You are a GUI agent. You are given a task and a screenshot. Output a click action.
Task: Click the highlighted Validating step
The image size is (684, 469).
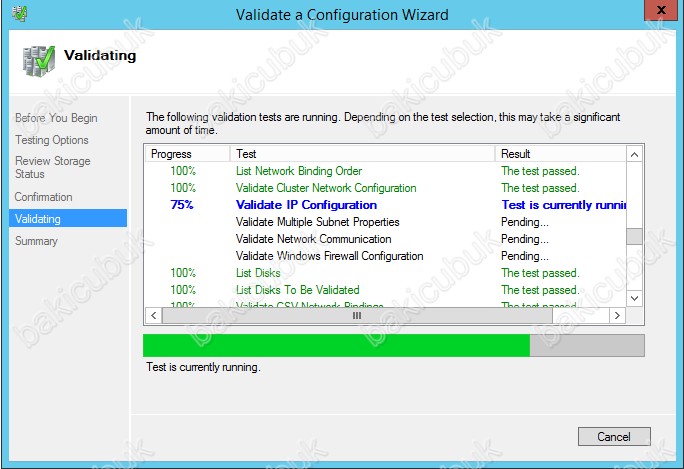coord(38,218)
